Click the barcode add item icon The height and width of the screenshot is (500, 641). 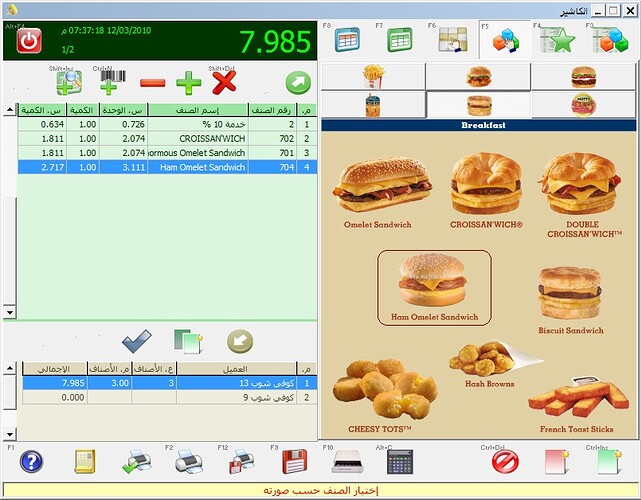click(x=112, y=83)
